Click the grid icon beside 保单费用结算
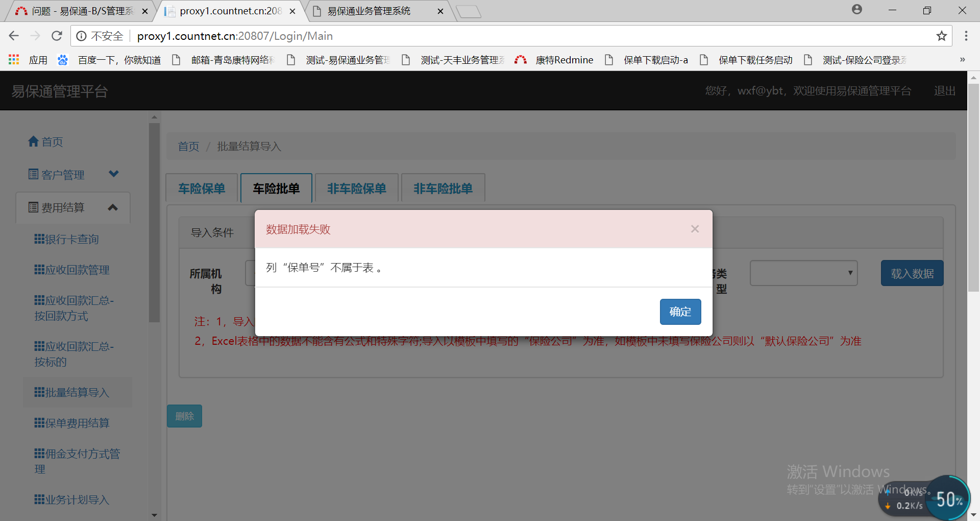 click(39, 422)
